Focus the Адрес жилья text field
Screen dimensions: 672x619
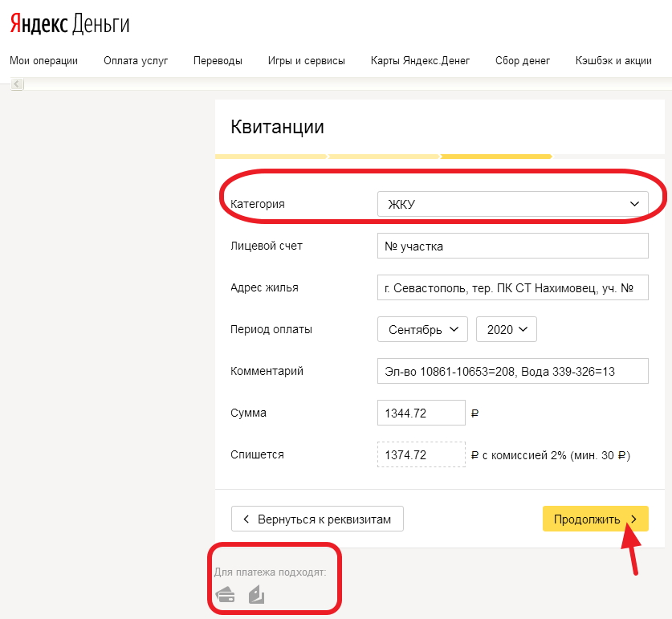click(x=512, y=287)
